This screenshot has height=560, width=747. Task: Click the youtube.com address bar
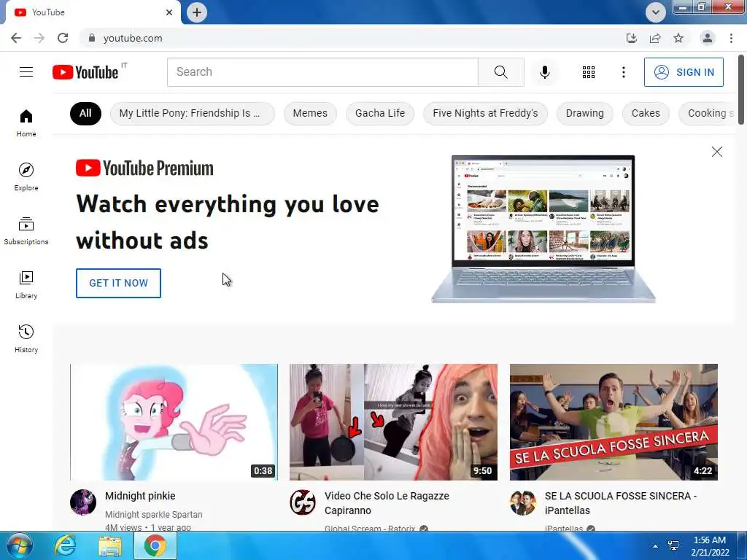click(x=352, y=38)
